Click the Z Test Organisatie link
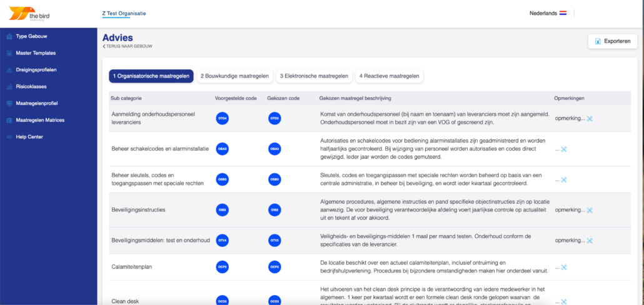The width and height of the screenshot is (644, 305). [124, 14]
